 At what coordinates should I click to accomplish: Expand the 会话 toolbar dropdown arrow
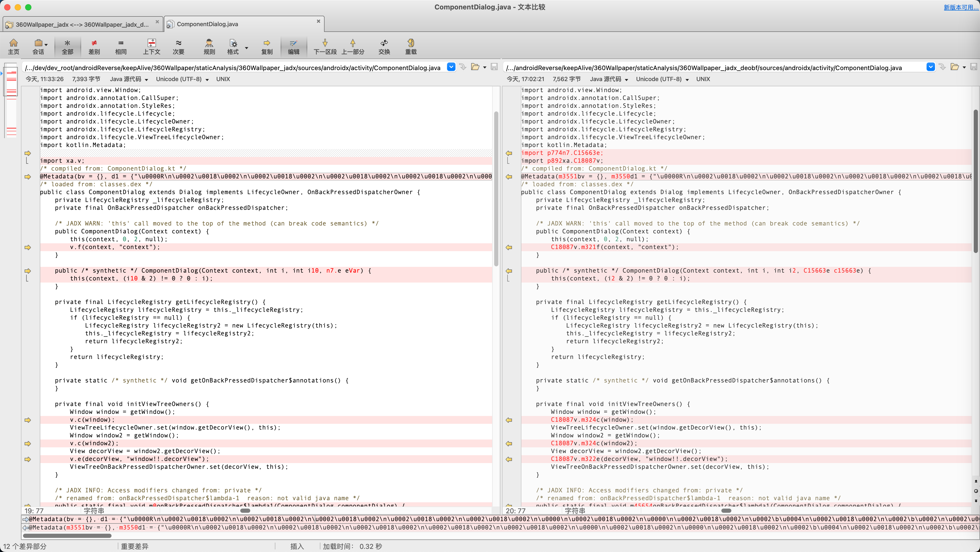point(46,45)
